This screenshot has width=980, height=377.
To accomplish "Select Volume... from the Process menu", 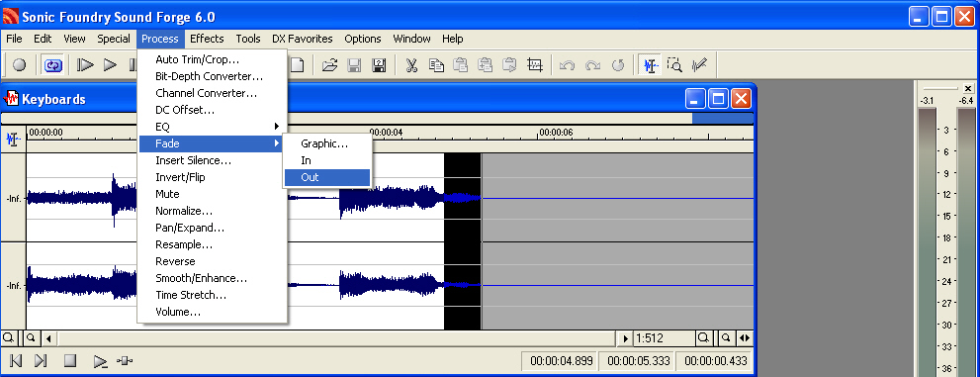I will point(212,312).
